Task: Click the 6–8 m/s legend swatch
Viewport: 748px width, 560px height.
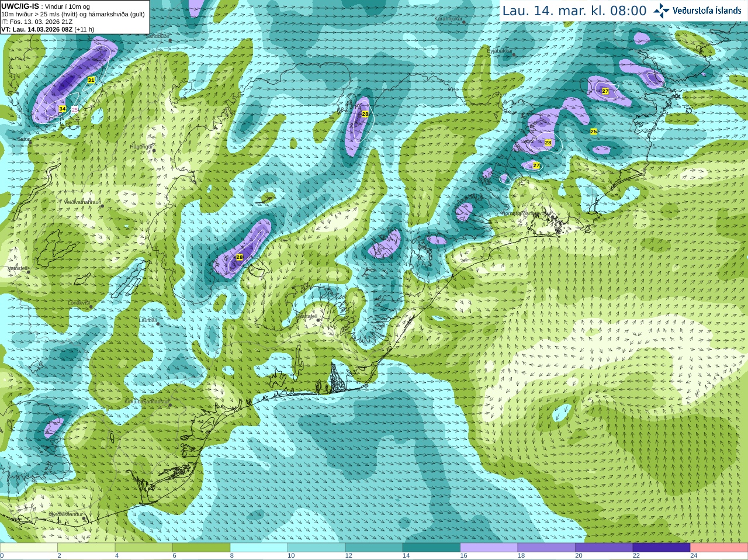Action: coord(202,548)
